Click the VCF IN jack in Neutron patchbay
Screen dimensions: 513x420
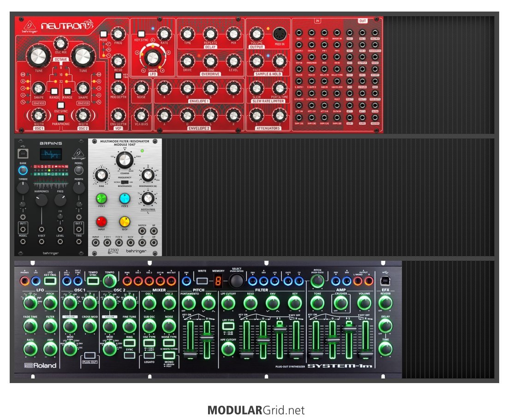(299, 57)
